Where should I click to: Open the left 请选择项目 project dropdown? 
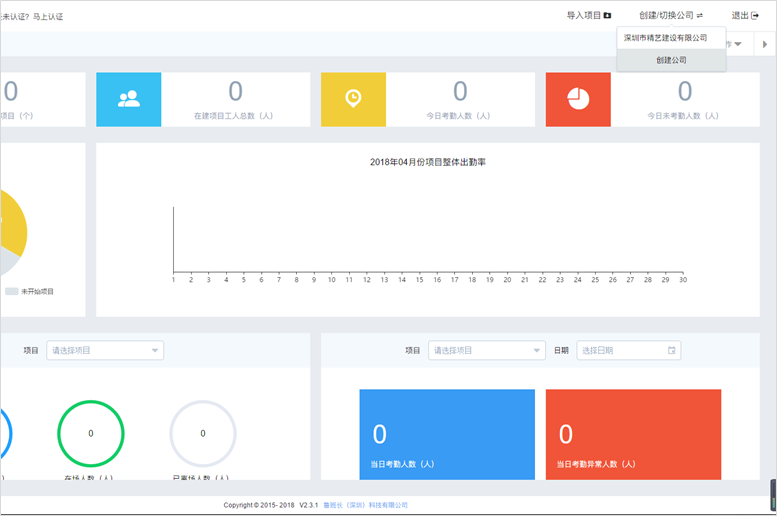pyautogui.click(x=104, y=351)
